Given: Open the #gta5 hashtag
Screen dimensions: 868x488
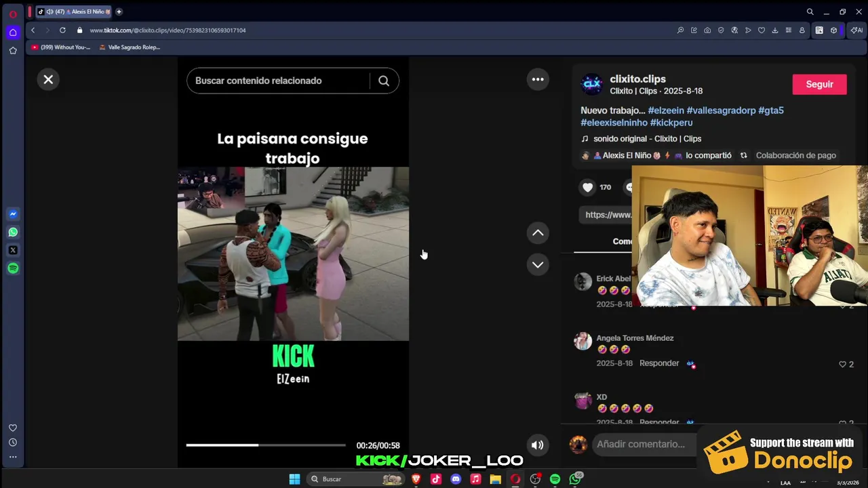Looking at the screenshot, I should click(771, 110).
